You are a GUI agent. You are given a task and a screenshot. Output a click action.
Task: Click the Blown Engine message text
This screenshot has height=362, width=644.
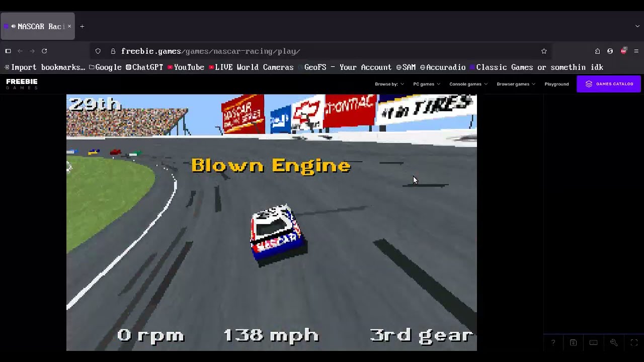point(271,165)
